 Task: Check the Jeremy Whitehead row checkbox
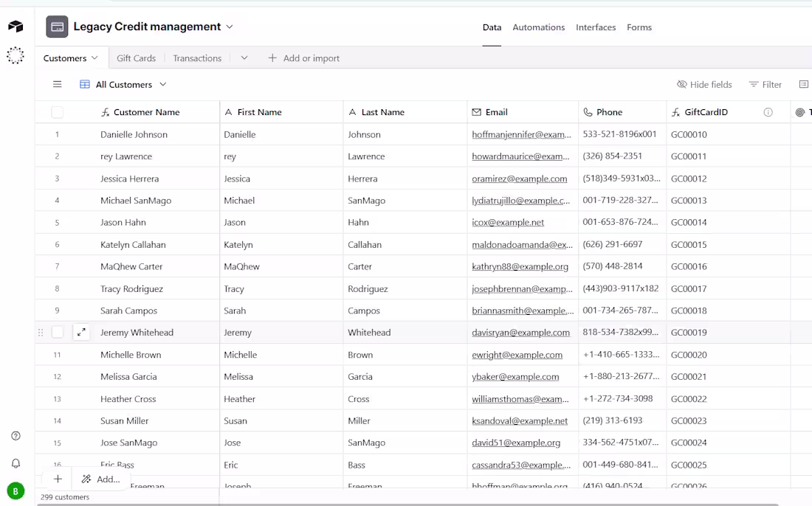(58, 333)
